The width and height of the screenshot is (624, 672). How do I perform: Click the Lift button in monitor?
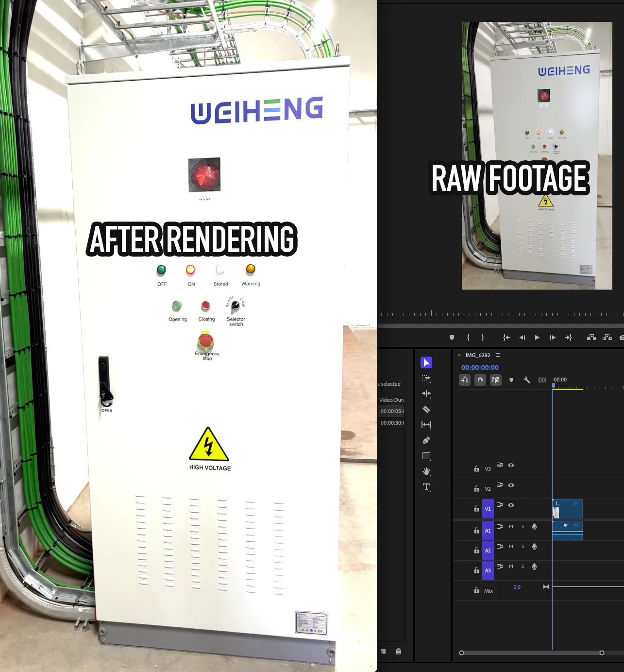pos(591,338)
